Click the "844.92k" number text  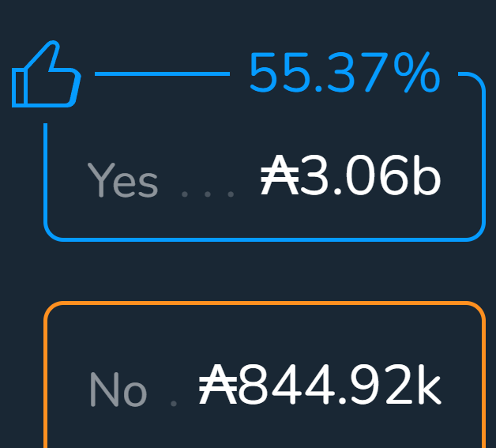click(x=340, y=387)
